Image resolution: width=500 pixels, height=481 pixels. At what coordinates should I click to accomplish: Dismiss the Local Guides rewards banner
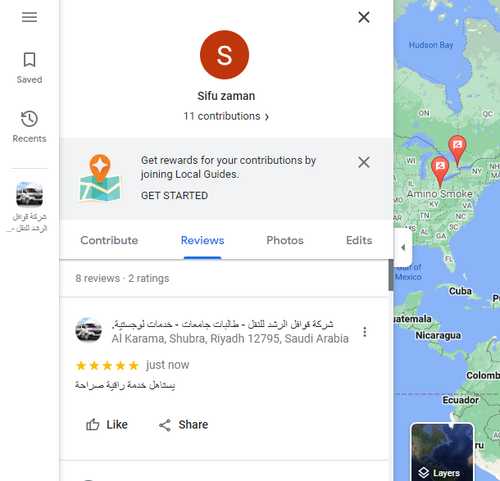(364, 162)
